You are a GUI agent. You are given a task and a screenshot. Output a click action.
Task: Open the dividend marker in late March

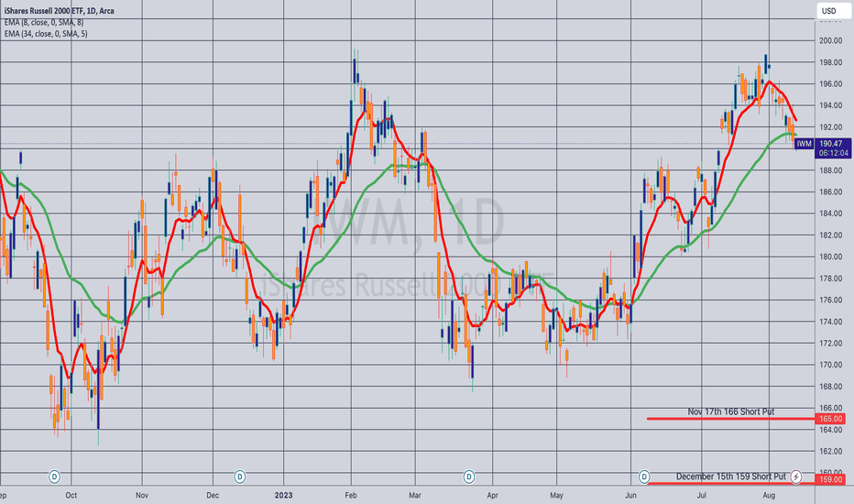point(469,477)
